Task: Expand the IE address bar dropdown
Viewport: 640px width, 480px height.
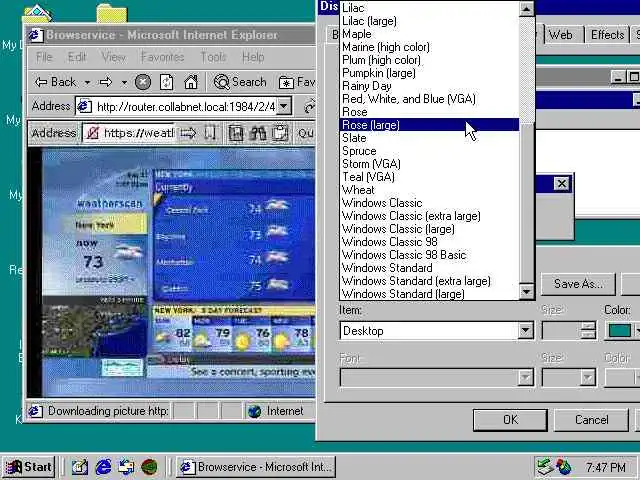Action: (284, 107)
